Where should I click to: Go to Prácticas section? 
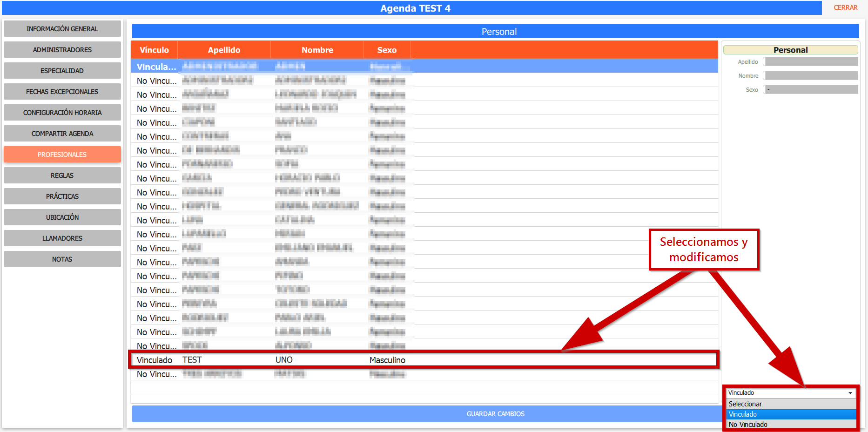tap(62, 196)
